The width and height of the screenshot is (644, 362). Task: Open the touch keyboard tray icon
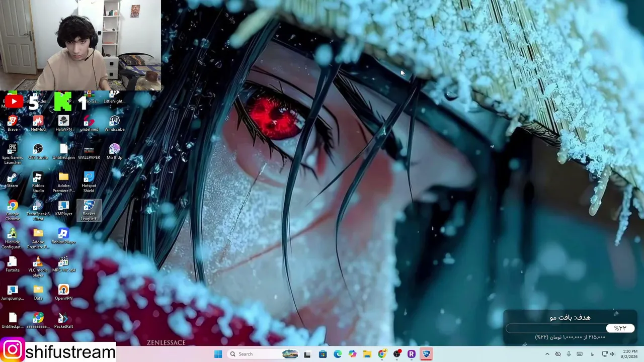click(580, 354)
